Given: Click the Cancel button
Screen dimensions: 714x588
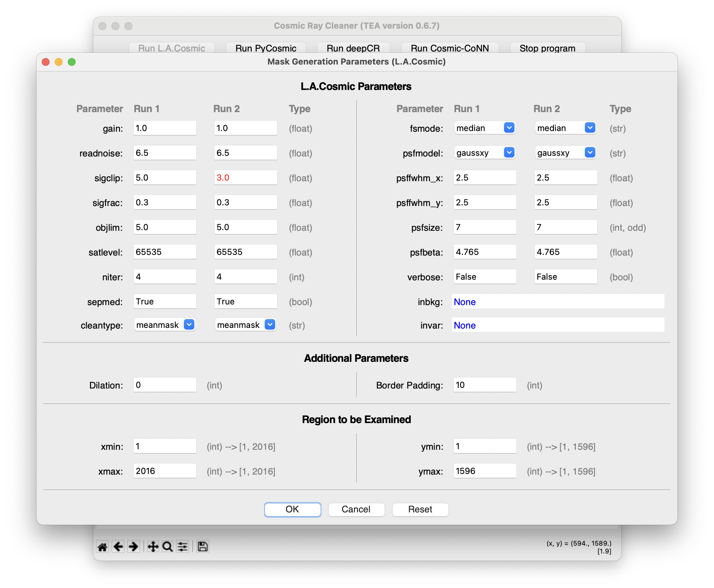Looking at the screenshot, I should (x=356, y=509).
